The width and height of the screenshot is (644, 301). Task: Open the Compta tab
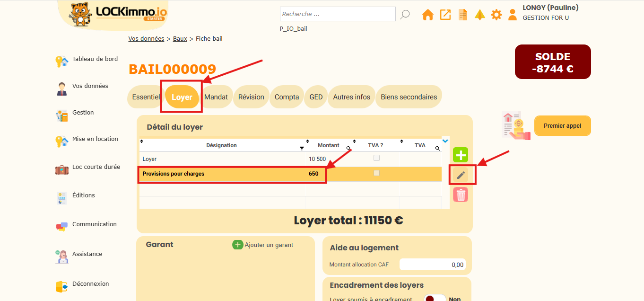[x=287, y=97]
